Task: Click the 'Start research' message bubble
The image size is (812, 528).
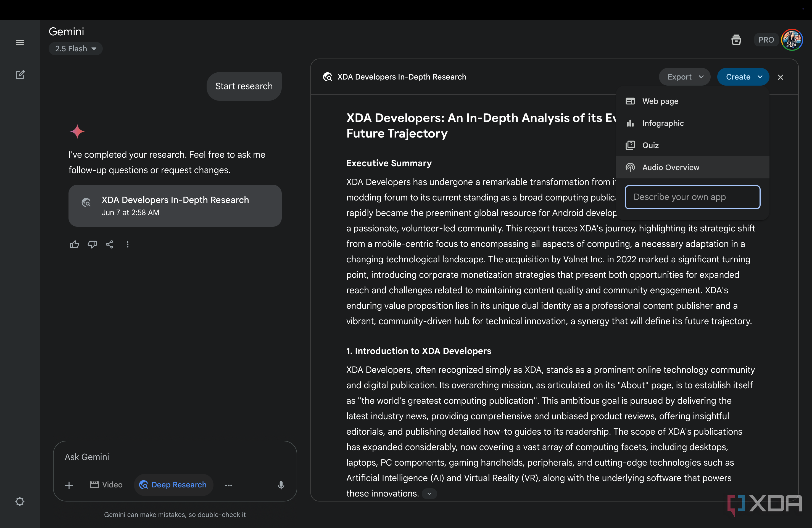Action: click(x=244, y=86)
